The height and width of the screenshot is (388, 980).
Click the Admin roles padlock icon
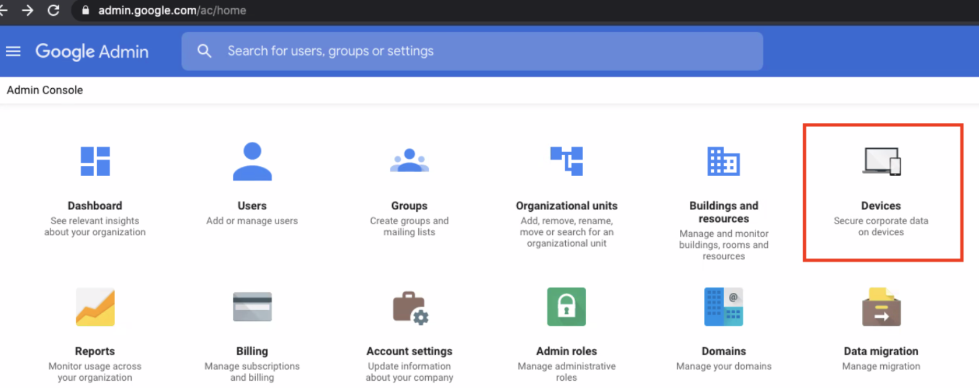(x=566, y=307)
